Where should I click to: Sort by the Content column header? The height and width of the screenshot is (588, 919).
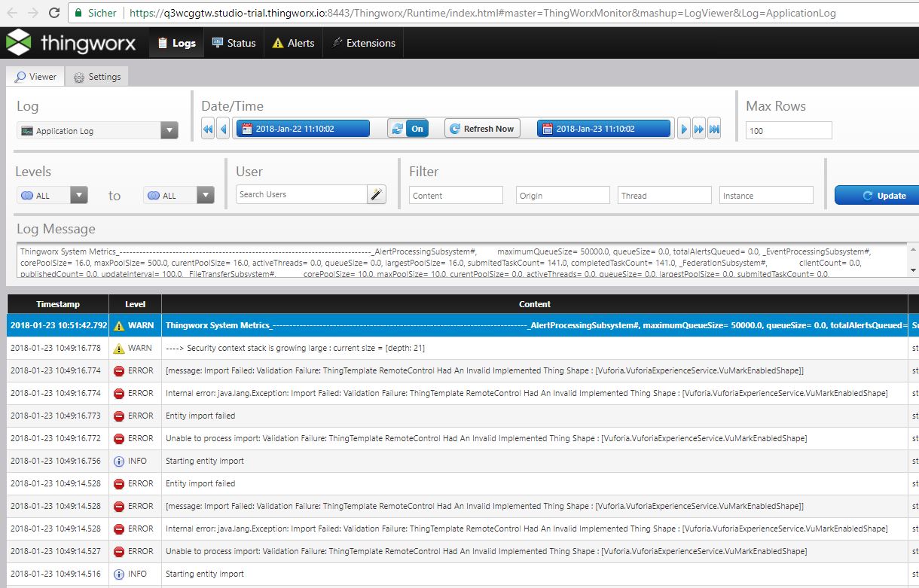(x=535, y=304)
